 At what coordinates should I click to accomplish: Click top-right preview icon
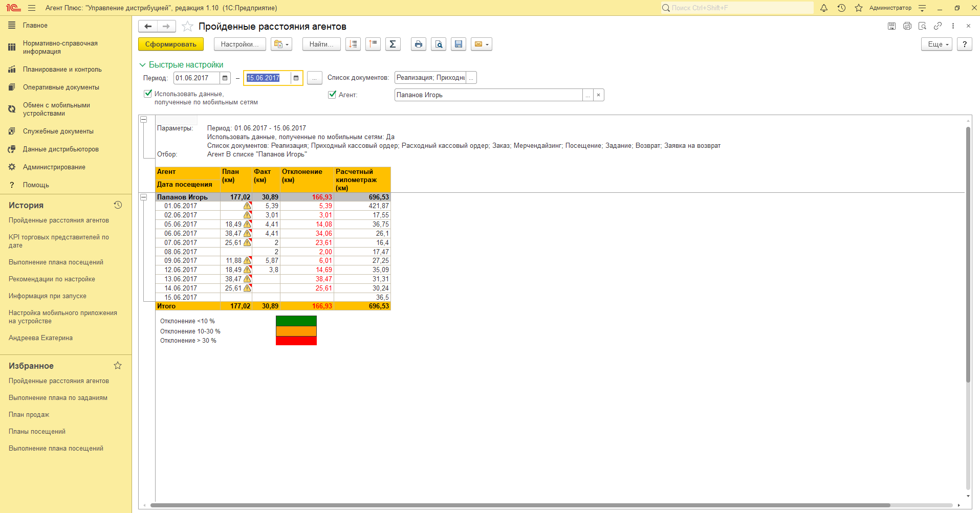point(922,26)
